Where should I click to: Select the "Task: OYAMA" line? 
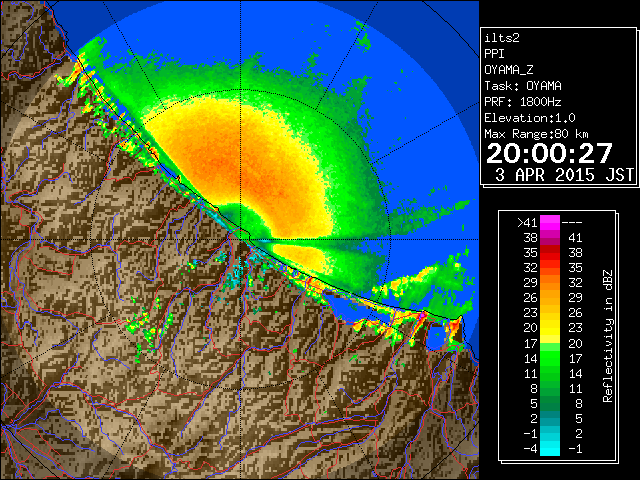523,86
